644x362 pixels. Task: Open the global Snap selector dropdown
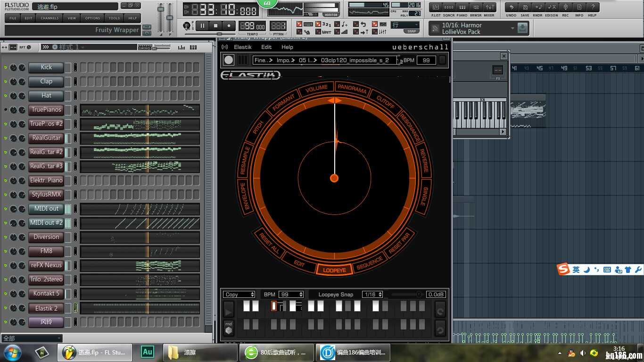[x=405, y=25]
